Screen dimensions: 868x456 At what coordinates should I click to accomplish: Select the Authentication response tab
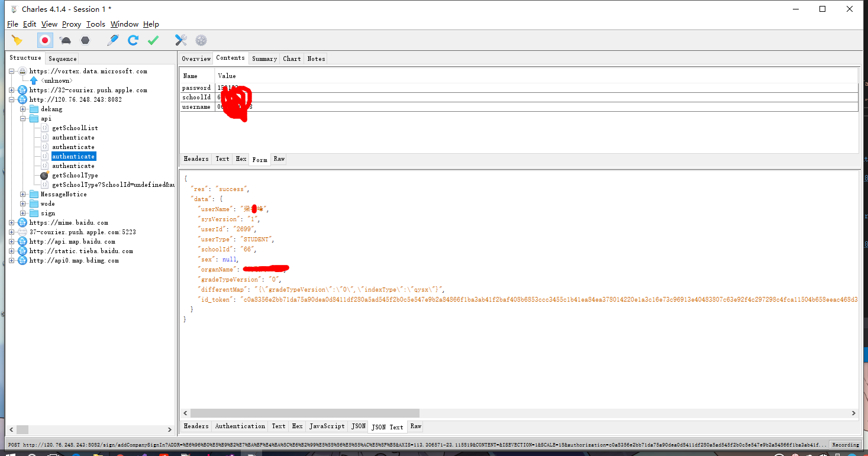pos(240,426)
